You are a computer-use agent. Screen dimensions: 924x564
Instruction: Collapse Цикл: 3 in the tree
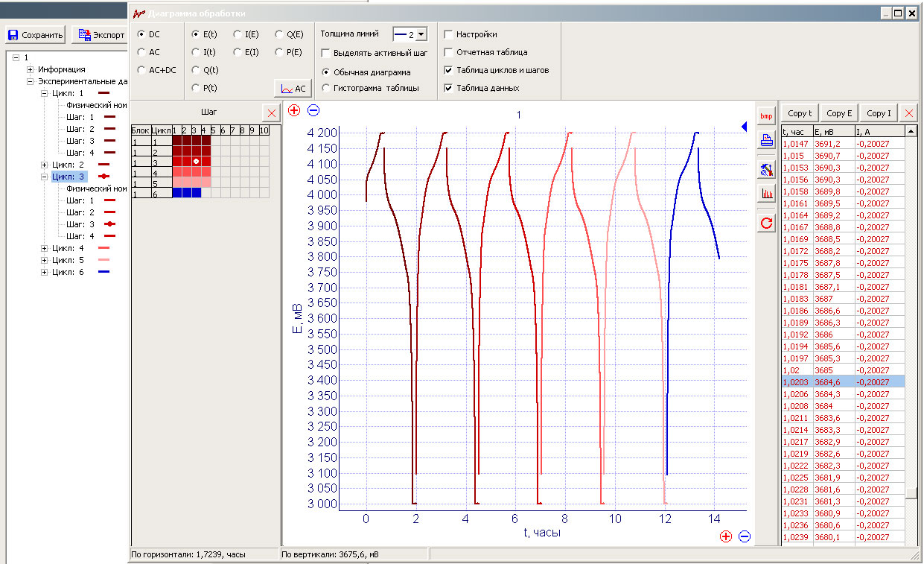[44, 177]
